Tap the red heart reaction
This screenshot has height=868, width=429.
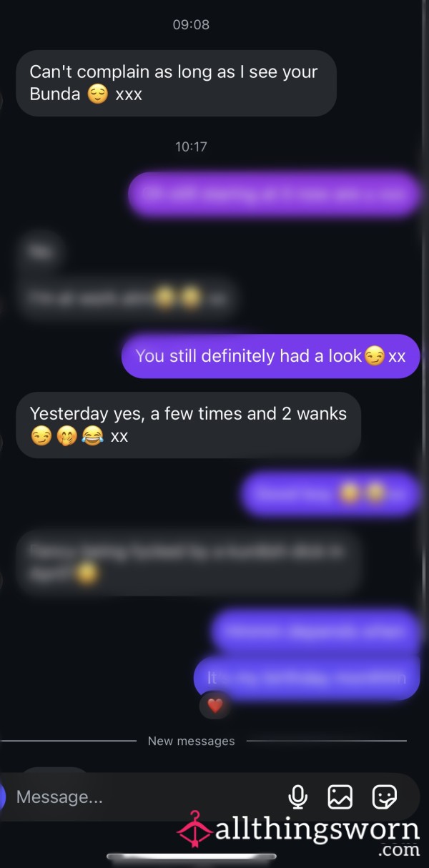(215, 706)
